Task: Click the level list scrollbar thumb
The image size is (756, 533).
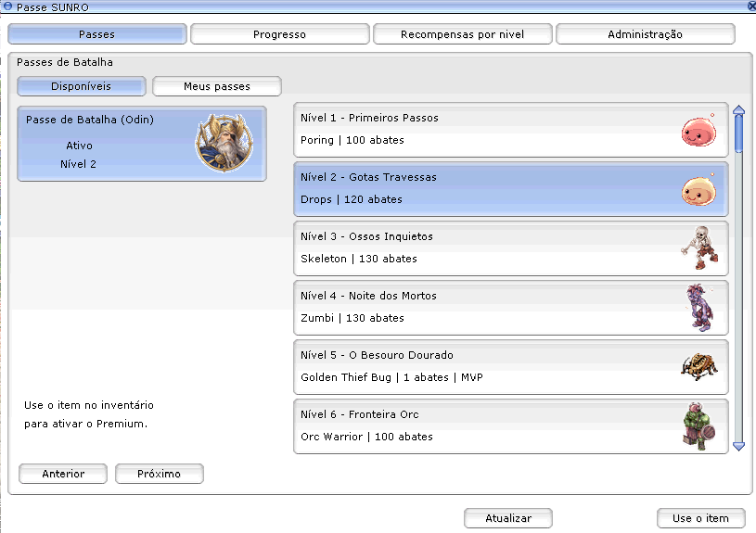Action: (x=738, y=133)
